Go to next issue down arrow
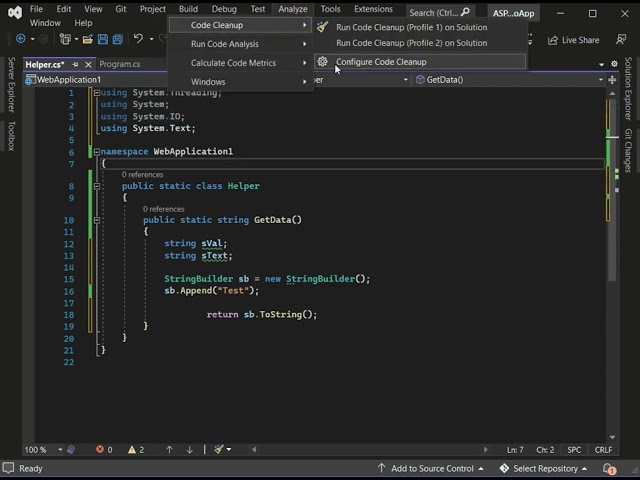 pyautogui.click(x=189, y=450)
